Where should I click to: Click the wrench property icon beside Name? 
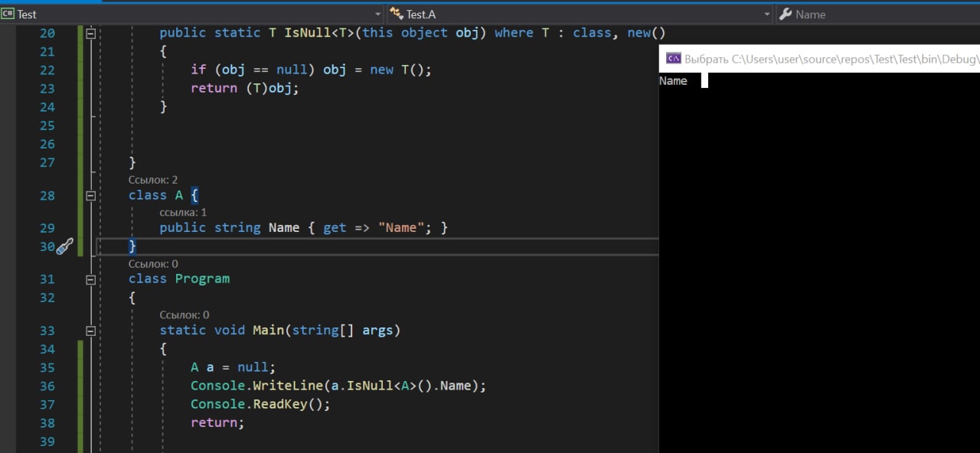coord(785,14)
